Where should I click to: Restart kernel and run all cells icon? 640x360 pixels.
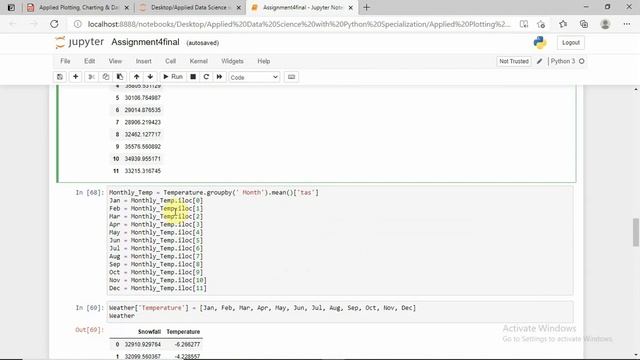[x=219, y=77]
